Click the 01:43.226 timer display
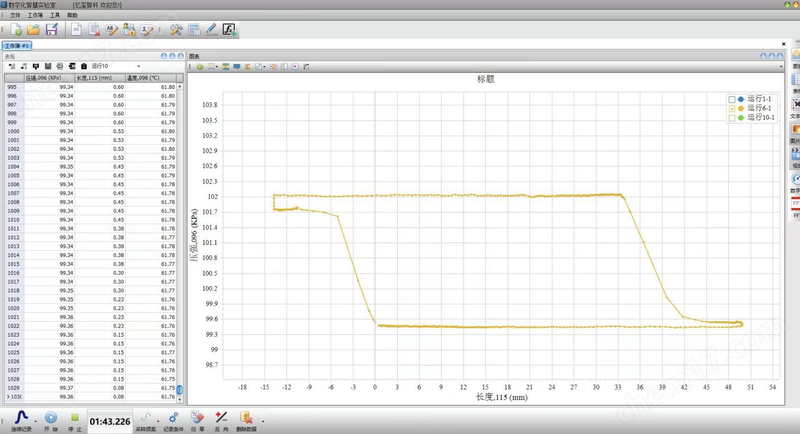This screenshot has width=800, height=434. [x=110, y=422]
